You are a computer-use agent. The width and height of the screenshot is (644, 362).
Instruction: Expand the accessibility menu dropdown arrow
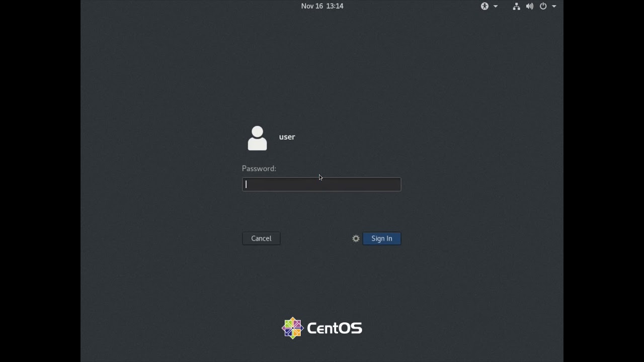[496, 7]
